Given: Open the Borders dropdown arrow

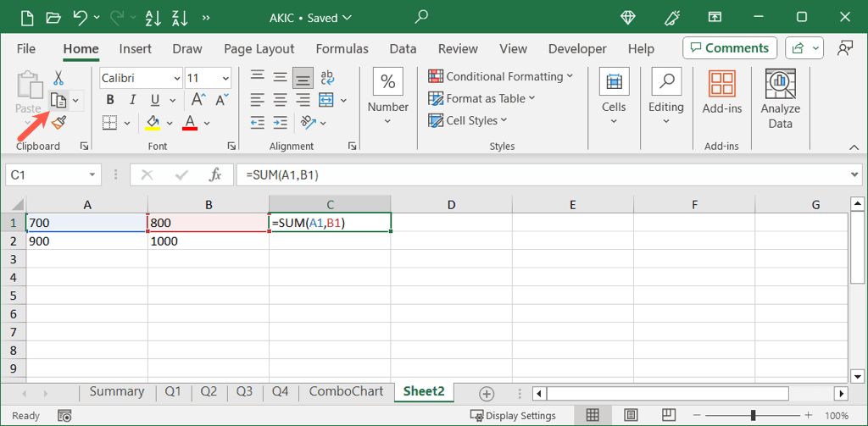Looking at the screenshot, I should (x=127, y=123).
